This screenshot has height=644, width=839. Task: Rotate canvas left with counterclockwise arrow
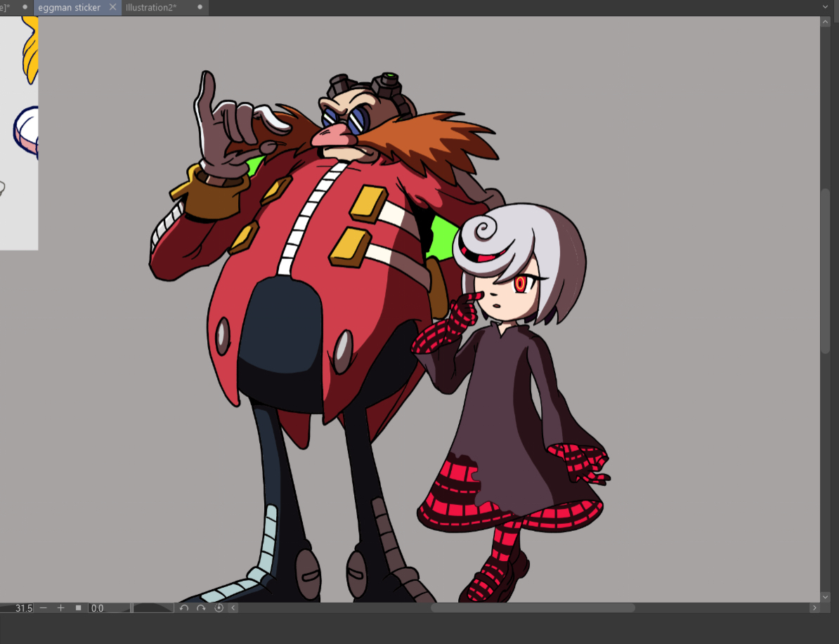[184, 607]
